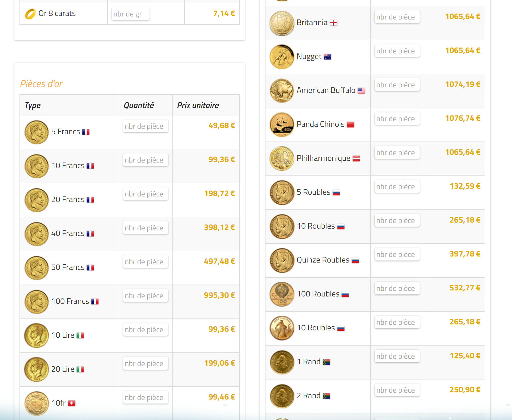Click the 5 Francs coin thumbnail
512x420 pixels.
[36, 132]
